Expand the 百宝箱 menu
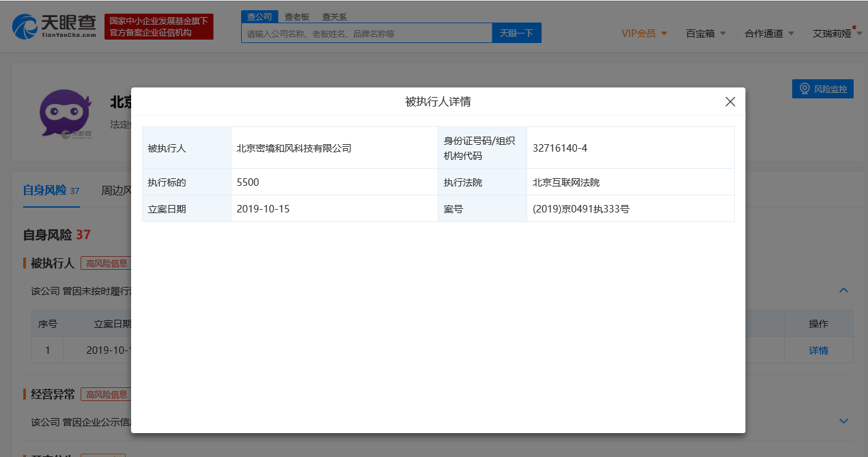 pos(705,33)
